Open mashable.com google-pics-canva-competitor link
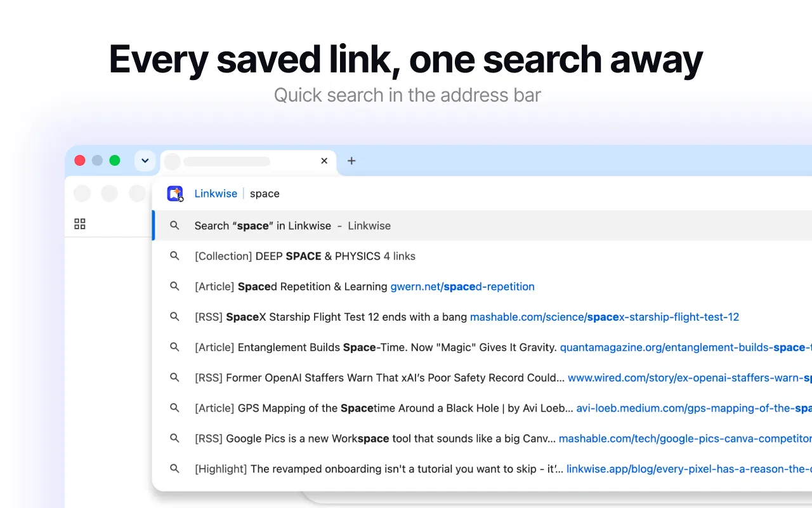Viewport: 812px width, 508px height. (x=685, y=438)
